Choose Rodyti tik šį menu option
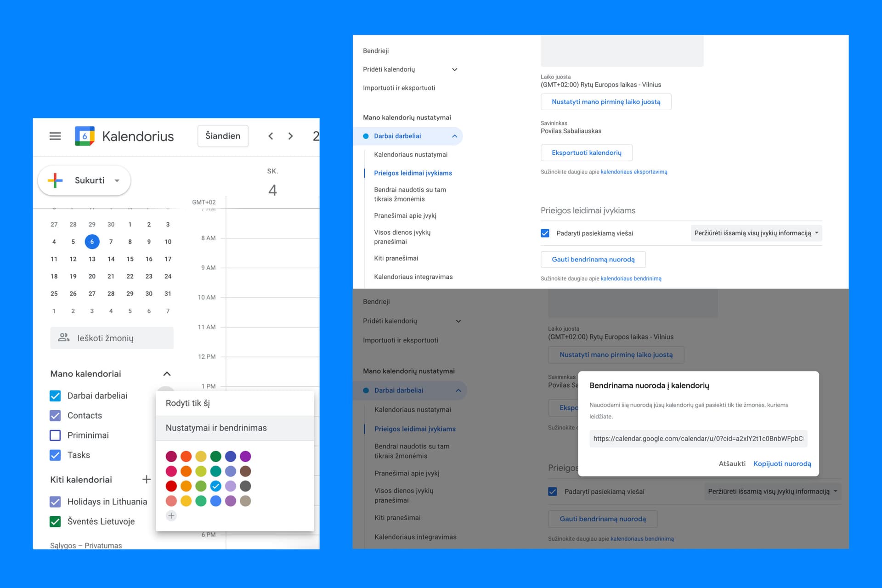 [188, 403]
